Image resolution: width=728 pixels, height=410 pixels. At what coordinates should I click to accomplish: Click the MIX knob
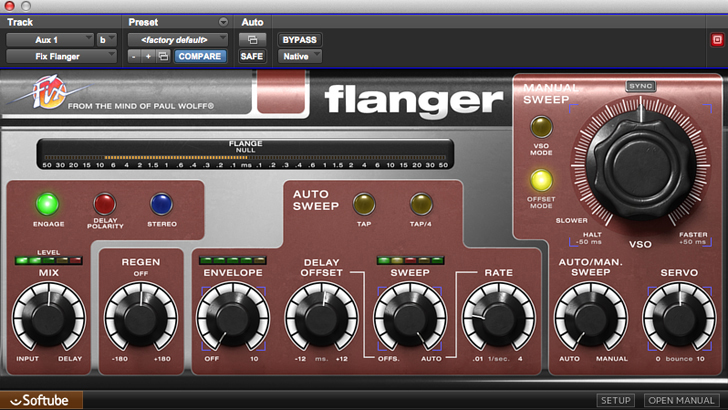pyautogui.click(x=48, y=318)
